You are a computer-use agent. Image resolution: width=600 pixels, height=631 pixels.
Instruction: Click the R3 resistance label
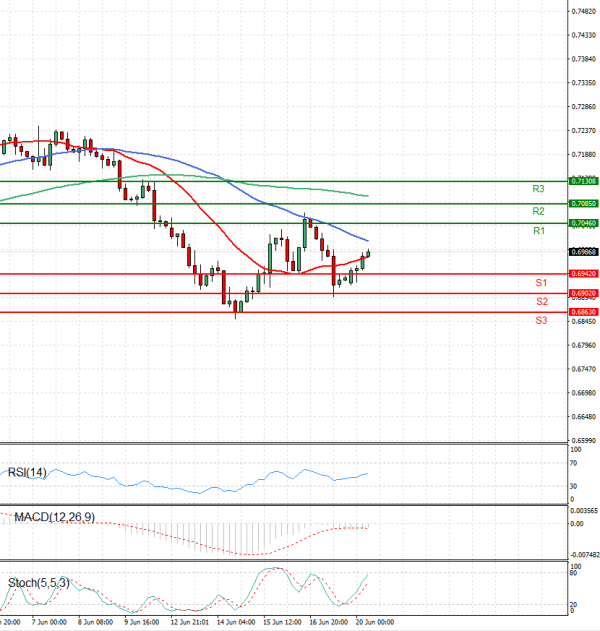click(x=538, y=189)
